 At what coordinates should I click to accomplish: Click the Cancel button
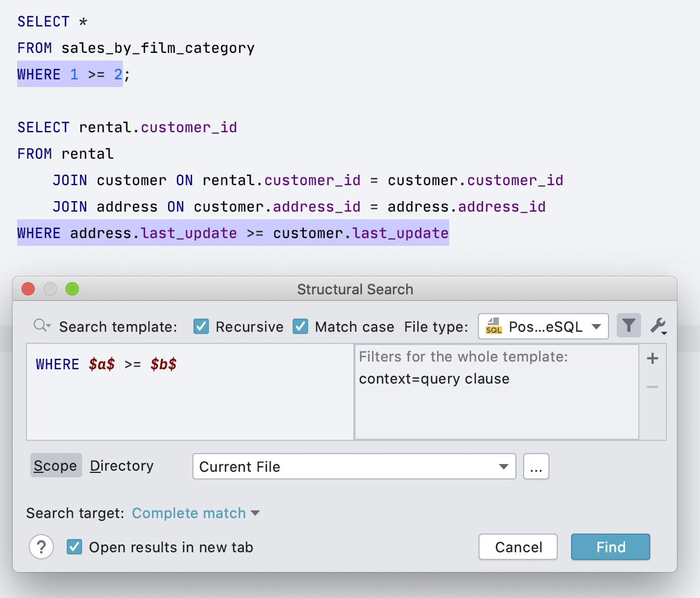[x=518, y=547]
